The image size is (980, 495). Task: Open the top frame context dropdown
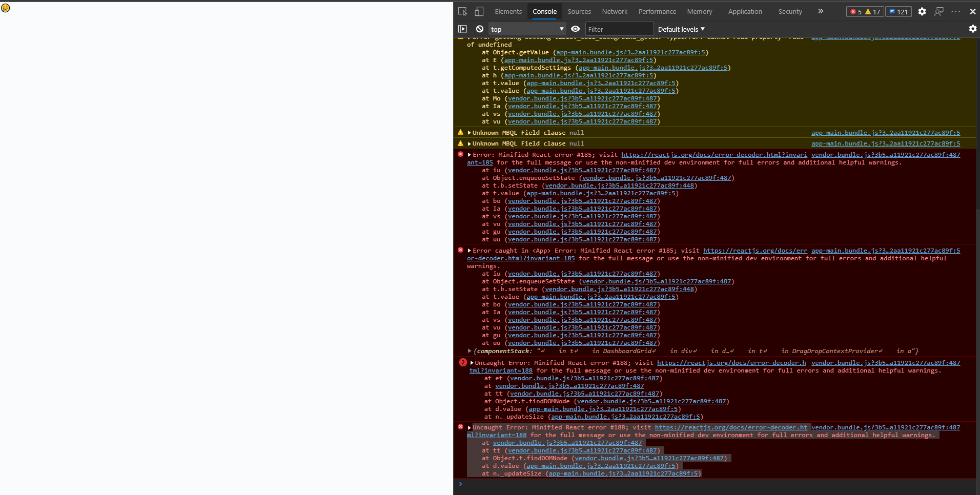click(526, 29)
